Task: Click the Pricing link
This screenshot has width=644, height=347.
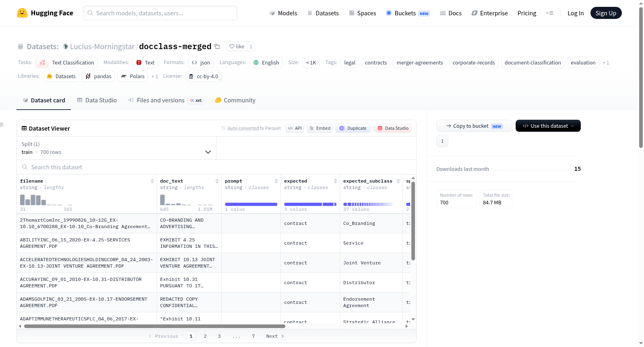Action: (x=527, y=13)
